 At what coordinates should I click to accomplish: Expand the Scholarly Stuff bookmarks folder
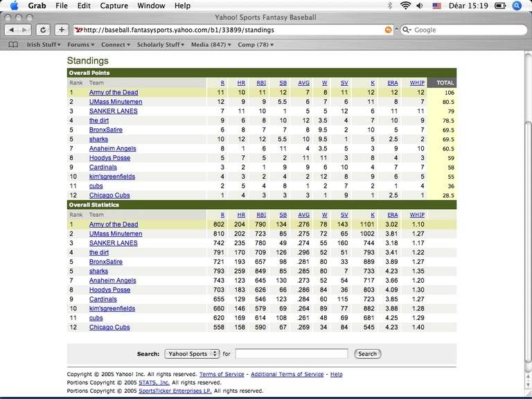161,44
